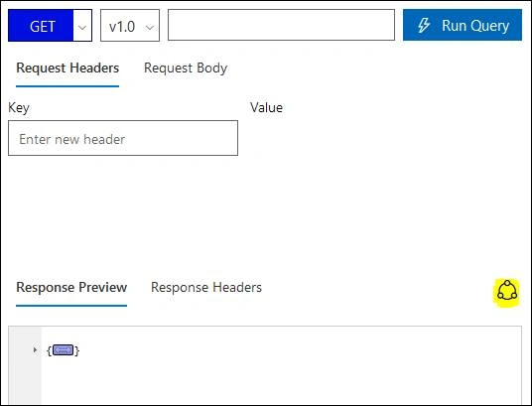Switch to the Response Preview tab
532x406 pixels.
pos(71,288)
